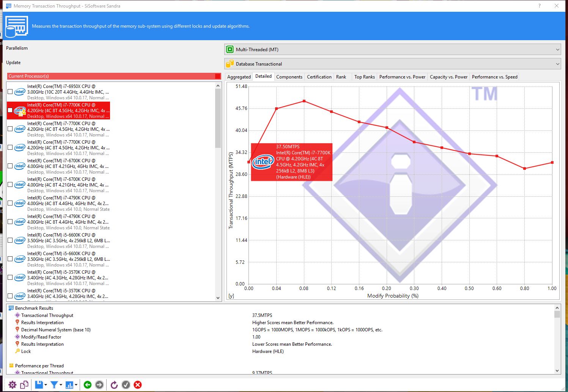Open the Multi-Threaded (MT) parallelism dropdown

393,49
